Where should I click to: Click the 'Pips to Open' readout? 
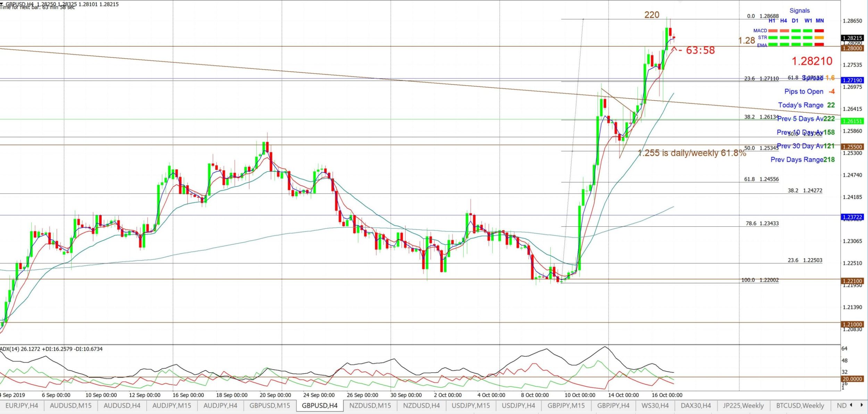(809, 91)
